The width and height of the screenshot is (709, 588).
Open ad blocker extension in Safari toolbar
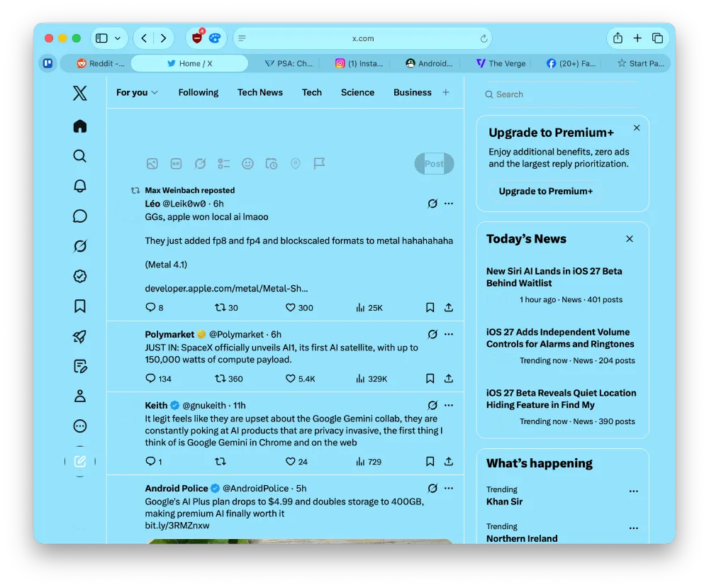coord(197,38)
